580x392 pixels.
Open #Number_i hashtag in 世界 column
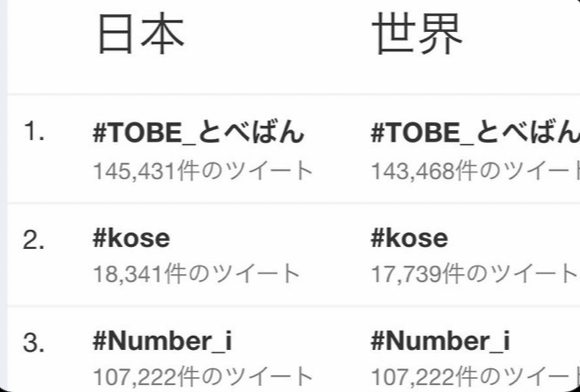click(440, 341)
